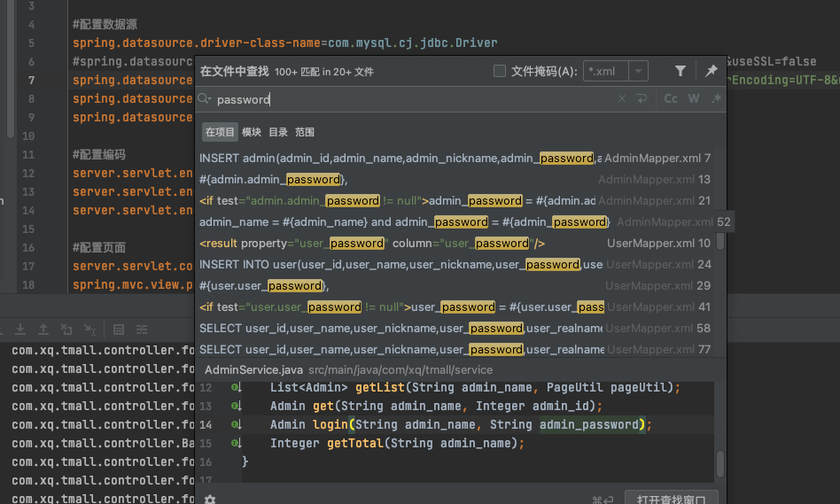This screenshot has height=504, width=840.
Task: Click getTotal method in preview line 15
Action: coord(355,444)
